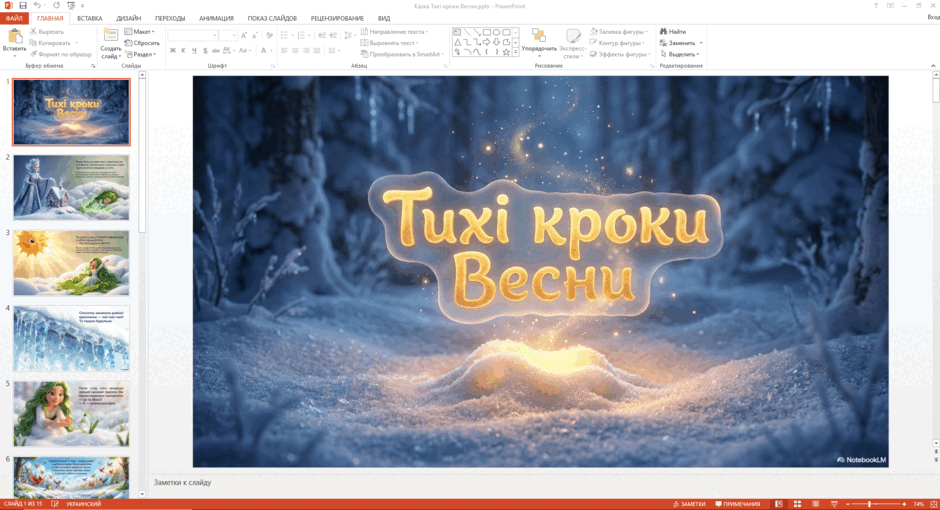940x510 pixels.
Task: Align the text left
Action: pos(284,50)
